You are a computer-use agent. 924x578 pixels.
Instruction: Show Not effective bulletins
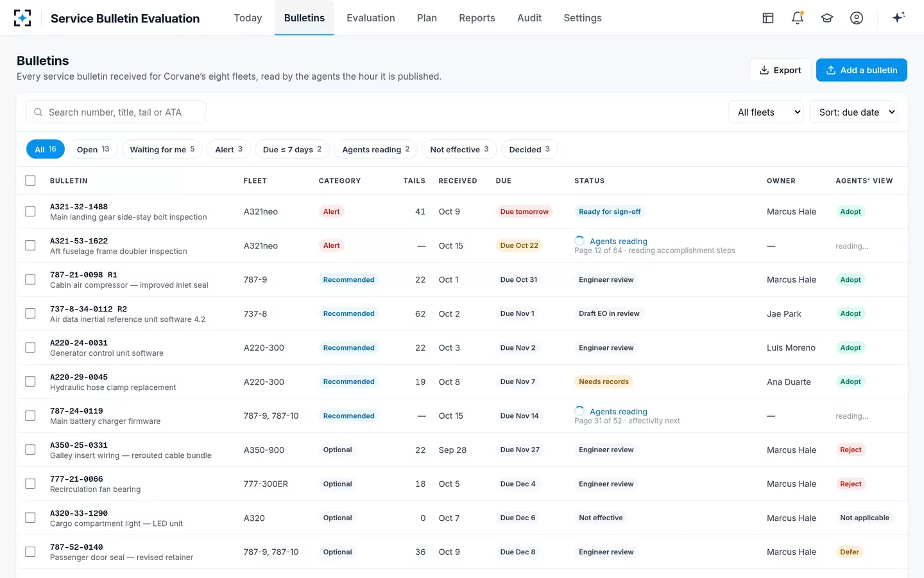pyautogui.click(x=459, y=150)
